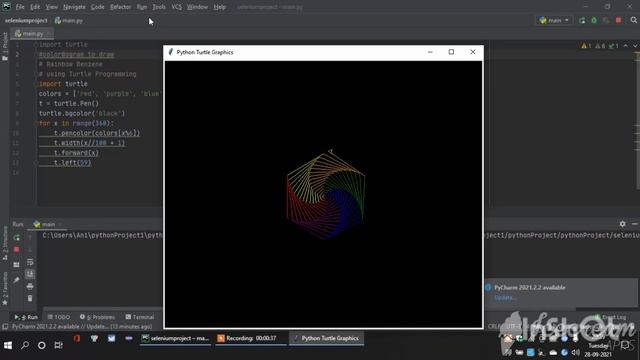Click the taskbar Search magnifier icon
This screenshot has width=640, height=360.
point(25,345)
